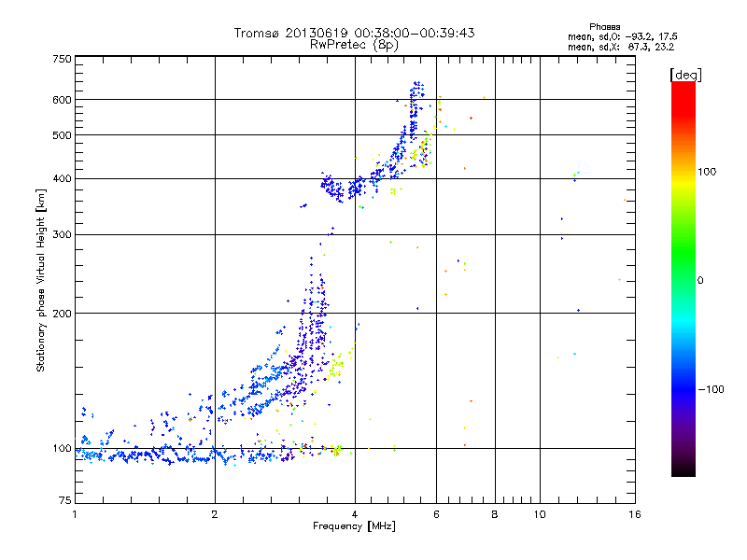The image size is (747, 560).
Task: Click y-axis tick label '200'
Action: tap(62, 314)
